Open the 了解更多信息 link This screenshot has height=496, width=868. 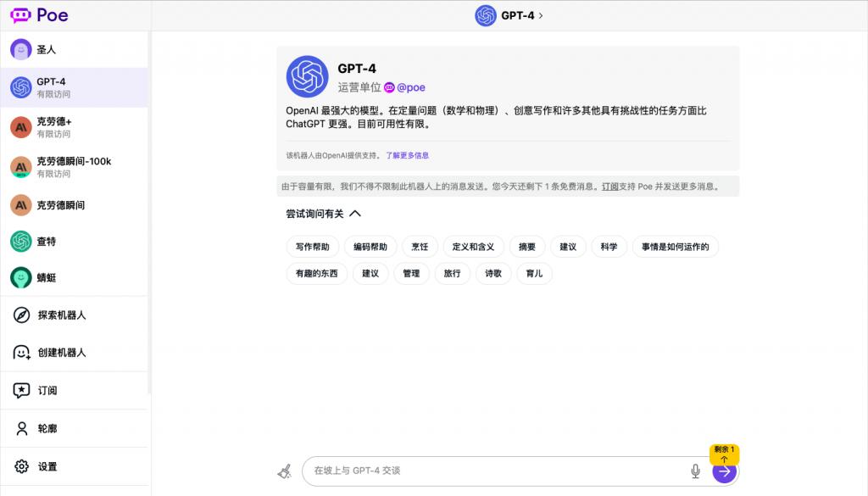pyautogui.click(x=408, y=155)
